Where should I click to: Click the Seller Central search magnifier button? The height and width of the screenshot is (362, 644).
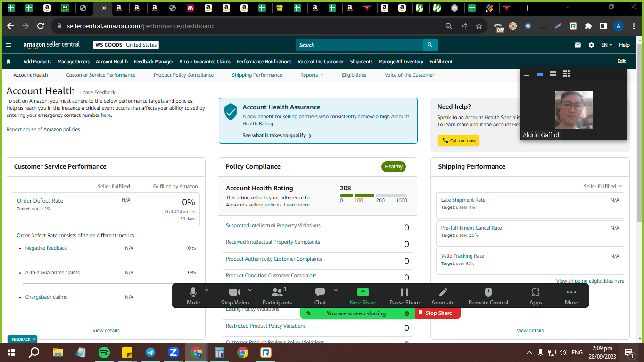pyautogui.click(x=430, y=45)
